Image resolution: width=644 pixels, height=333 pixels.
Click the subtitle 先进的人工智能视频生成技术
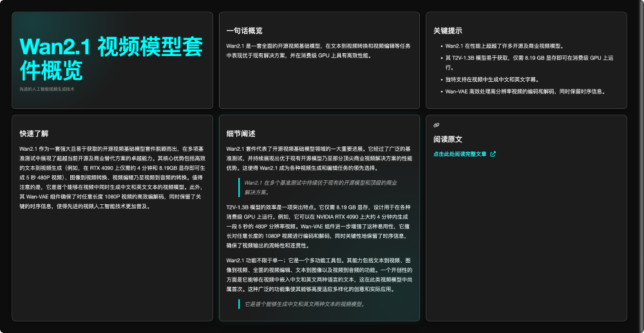(47, 89)
